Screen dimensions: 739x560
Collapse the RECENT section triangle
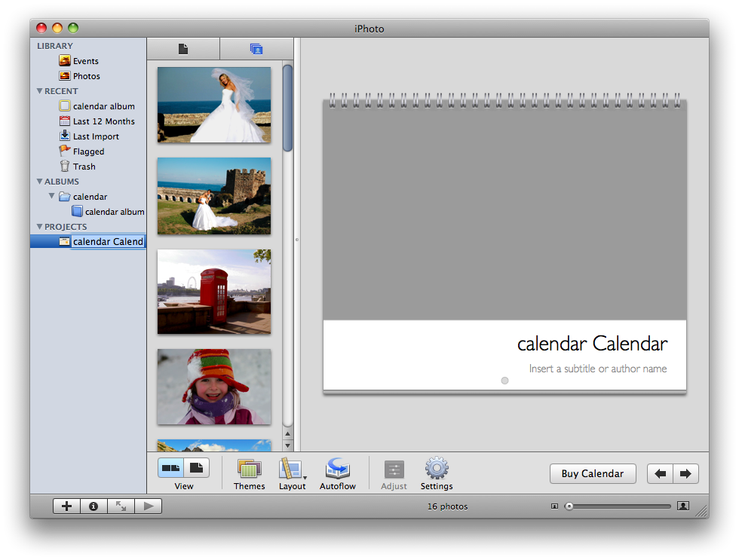(40, 91)
